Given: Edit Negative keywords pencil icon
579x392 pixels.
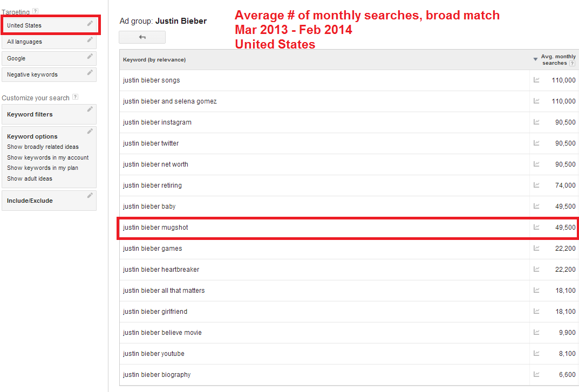Looking at the screenshot, I should tap(90, 73).
